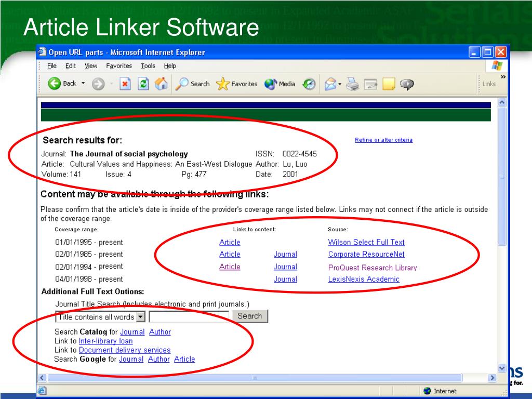Open Article link for Wilson Select row
Viewport: 532px width, 399px height.
(x=230, y=242)
